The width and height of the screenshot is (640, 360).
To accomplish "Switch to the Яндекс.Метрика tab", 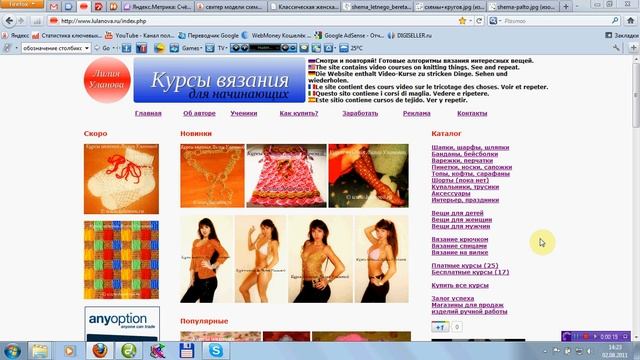I will coord(158,7).
